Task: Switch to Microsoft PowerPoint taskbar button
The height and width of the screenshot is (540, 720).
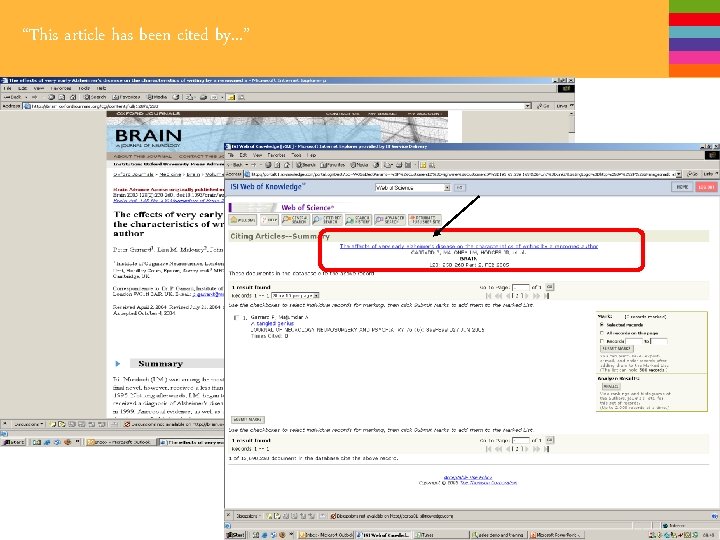Action: click(x=557, y=535)
